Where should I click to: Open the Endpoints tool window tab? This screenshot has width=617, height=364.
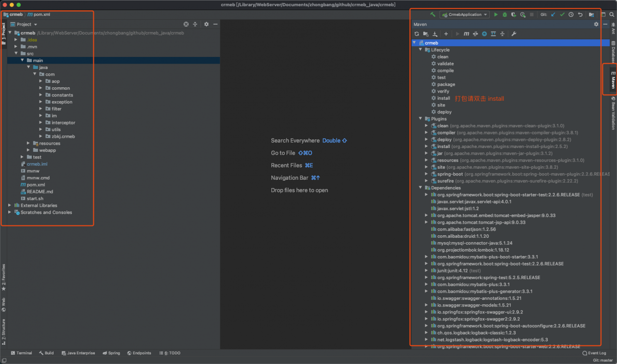(x=139, y=353)
